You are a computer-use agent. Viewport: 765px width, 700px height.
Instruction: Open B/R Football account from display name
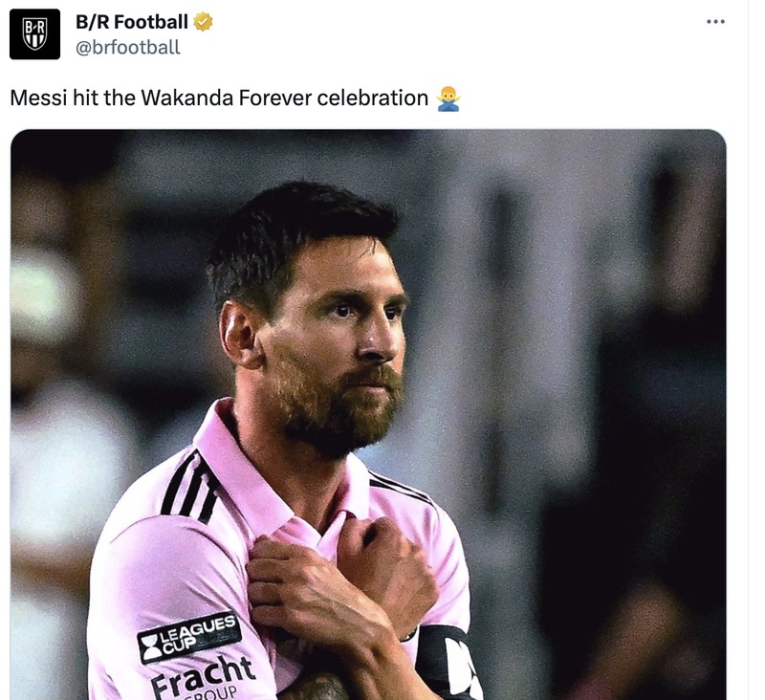(130, 21)
